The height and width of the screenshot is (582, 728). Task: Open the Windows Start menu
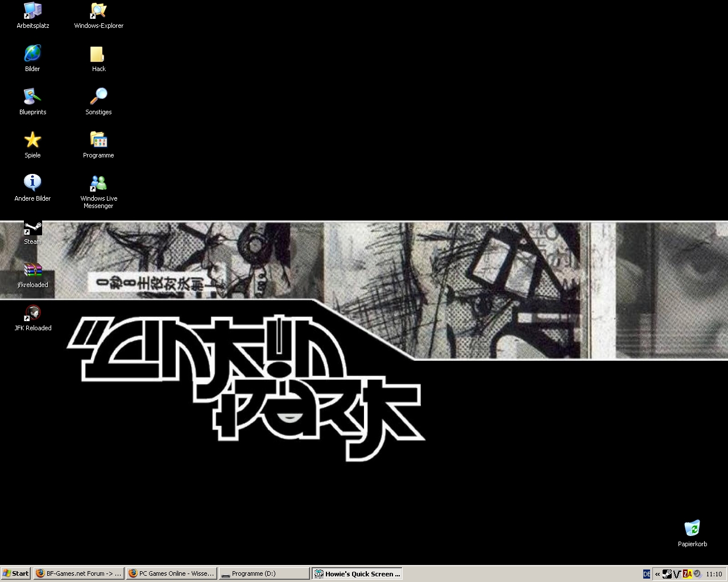pyautogui.click(x=15, y=573)
